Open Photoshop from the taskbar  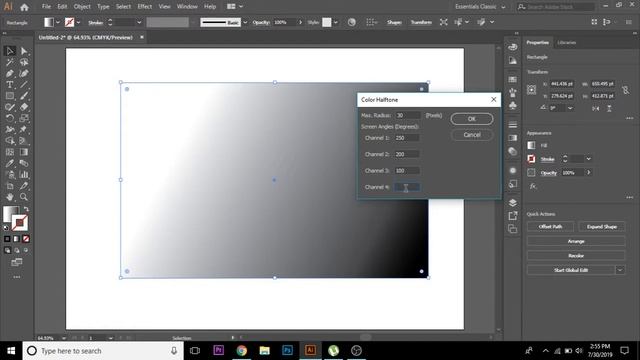pos(287,351)
